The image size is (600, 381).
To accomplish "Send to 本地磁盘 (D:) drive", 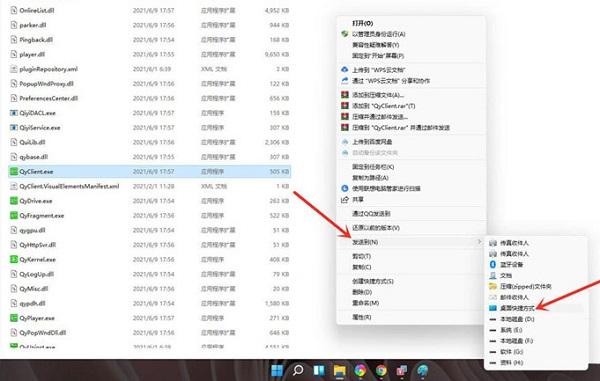I will click(x=517, y=319).
